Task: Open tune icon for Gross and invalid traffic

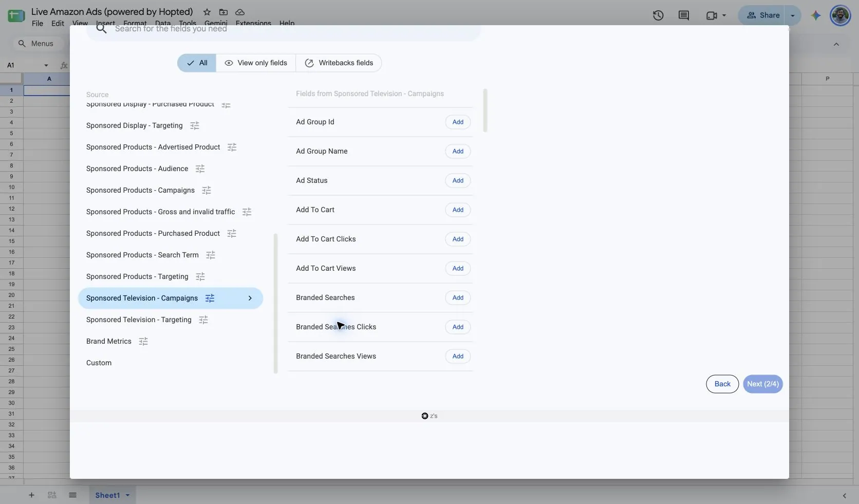Action: pos(247,212)
